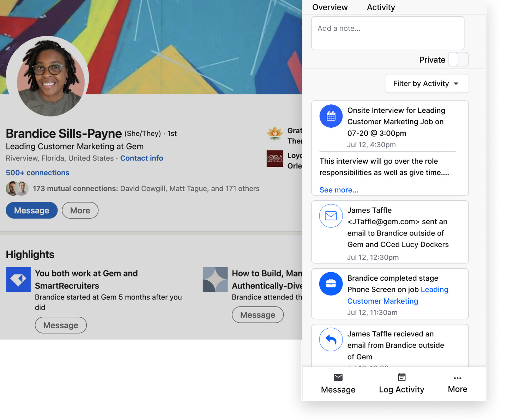Click mutual connections avatar pair
This screenshot has height=420, width=508.
[17, 188]
